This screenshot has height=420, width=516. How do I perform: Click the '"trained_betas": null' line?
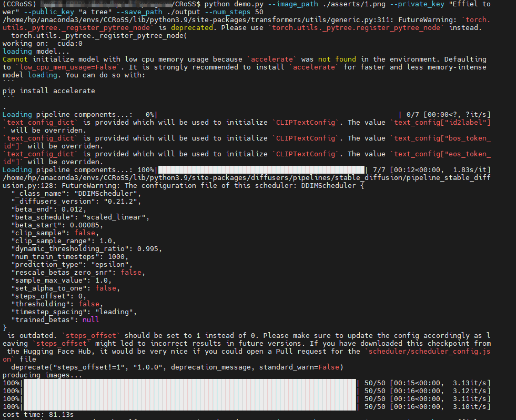[x=55, y=320]
